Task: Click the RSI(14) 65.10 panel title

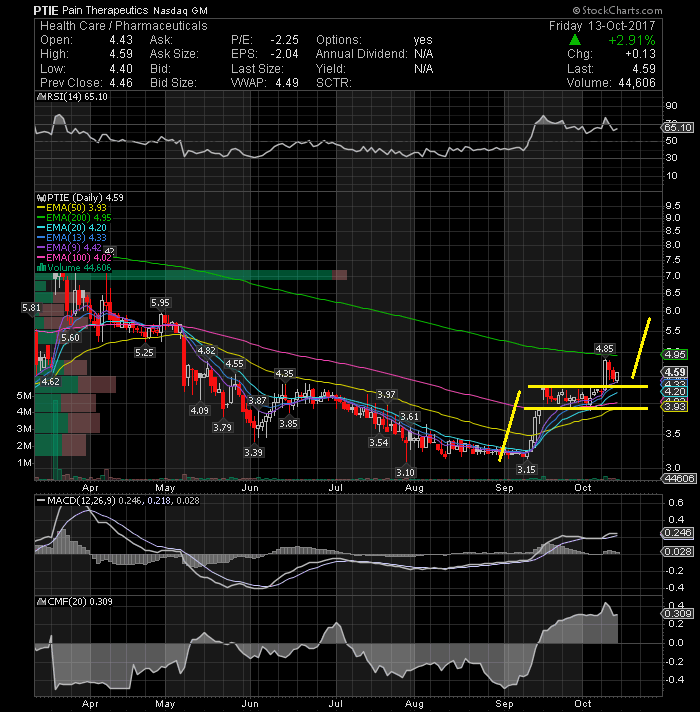Action: 77,97
